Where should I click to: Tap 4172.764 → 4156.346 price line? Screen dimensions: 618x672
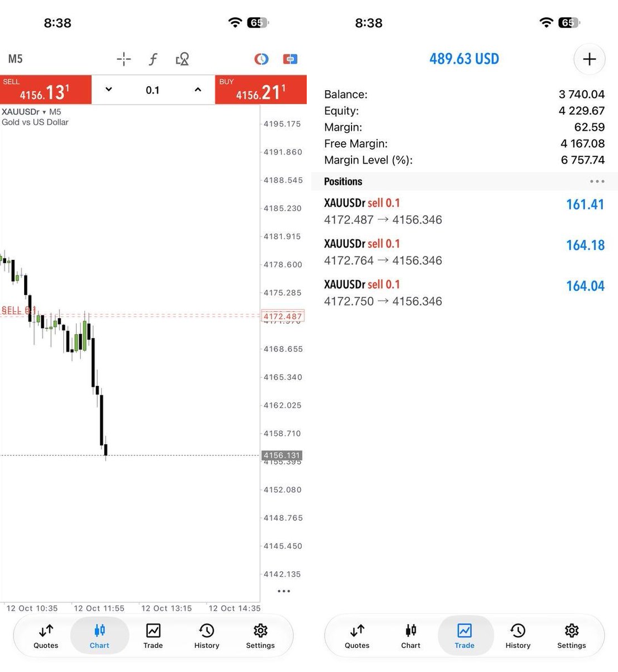383,260
